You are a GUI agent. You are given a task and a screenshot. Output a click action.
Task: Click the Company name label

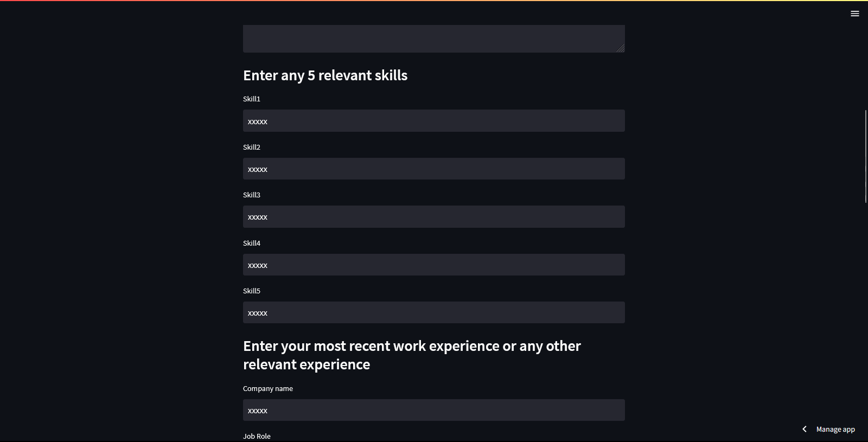point(268,388)
